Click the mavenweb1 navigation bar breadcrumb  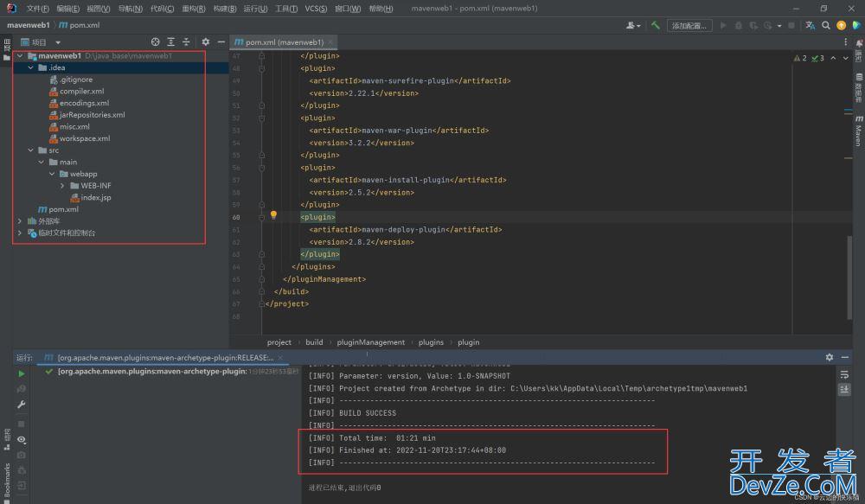(x=29, y=25)
